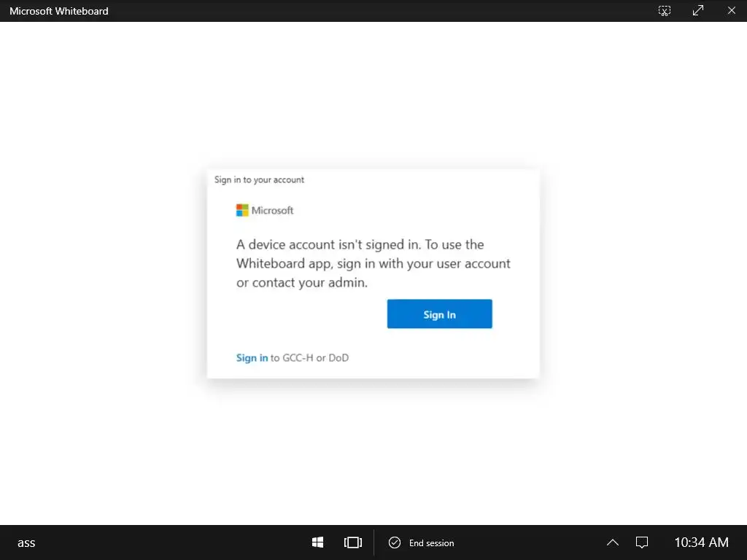Click the blue Sign In button
747x560 pixels.
[x=439, y=314]
